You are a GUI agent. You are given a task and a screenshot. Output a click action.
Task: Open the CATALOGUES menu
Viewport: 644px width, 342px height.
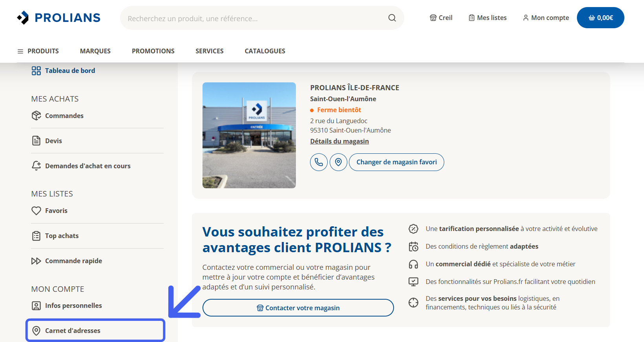pos(265,51)
